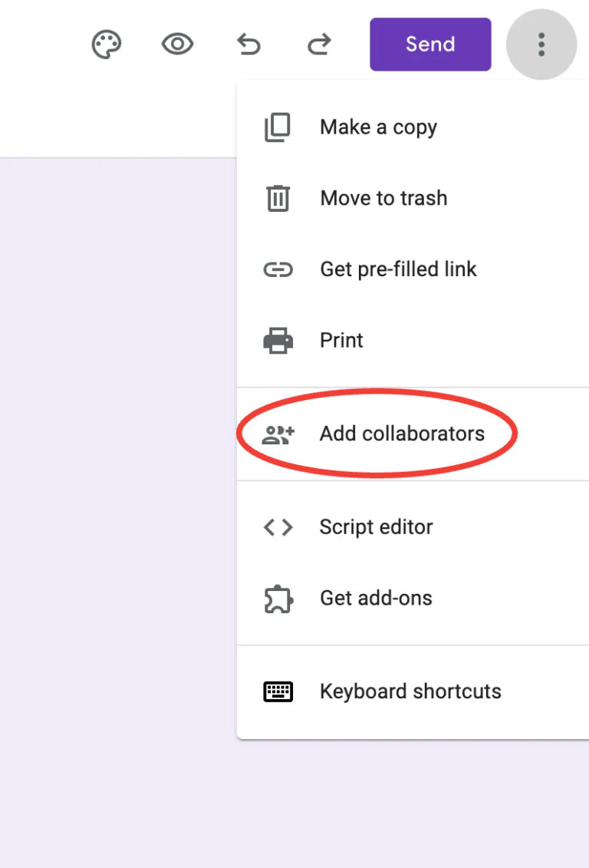Open the theme customization palette icon
This screenshot has height=868, width=589.
tap(106, 44)
